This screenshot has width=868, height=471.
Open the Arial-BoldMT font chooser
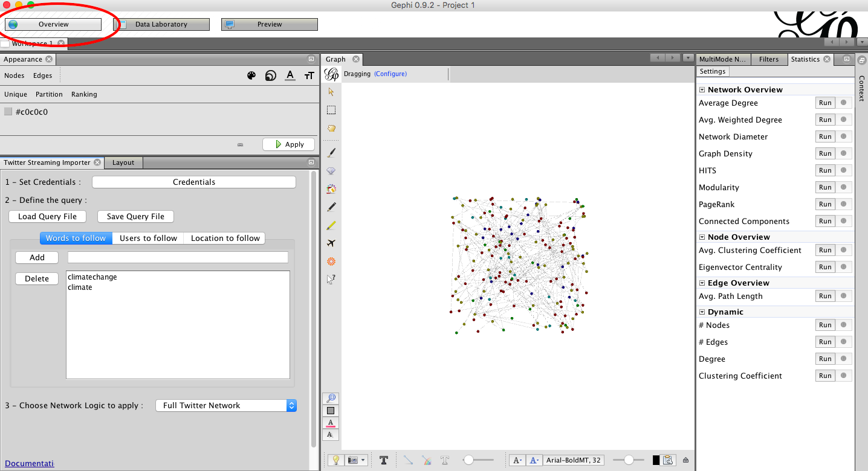pyautogui.click(x=574, y=460)
